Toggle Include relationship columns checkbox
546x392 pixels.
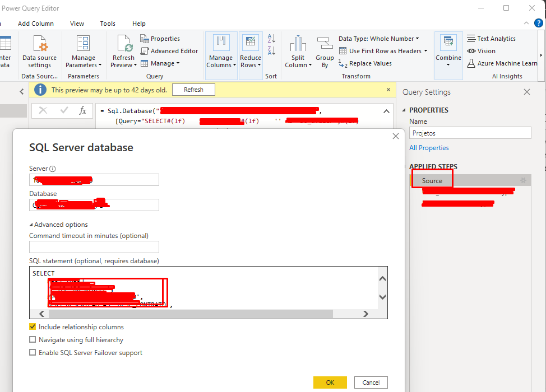click(x=33, y=326)
